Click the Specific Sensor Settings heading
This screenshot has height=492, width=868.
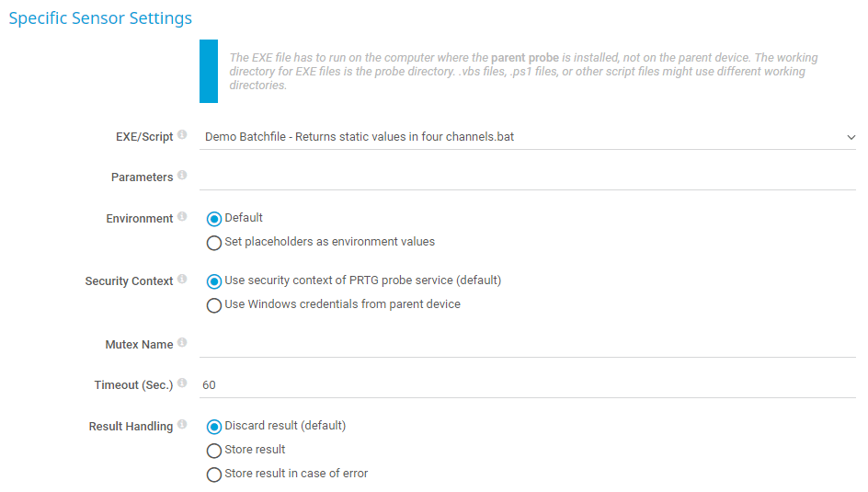pos(100,18)
